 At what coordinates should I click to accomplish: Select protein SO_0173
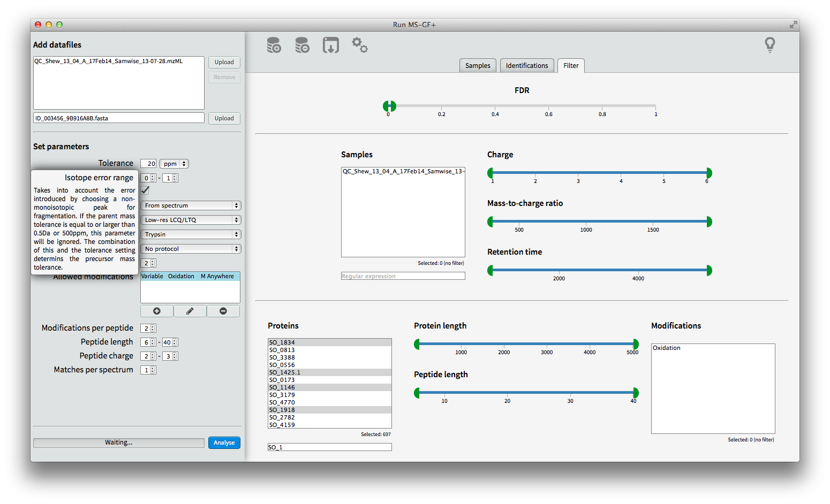(330, 380)
